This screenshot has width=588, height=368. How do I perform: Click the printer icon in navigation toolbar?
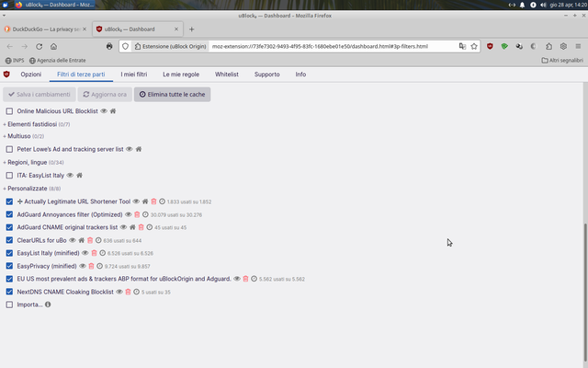(109, 47)
